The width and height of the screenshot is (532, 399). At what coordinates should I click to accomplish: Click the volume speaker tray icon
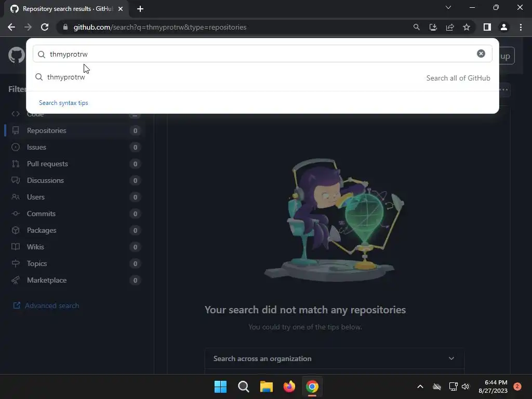(x=465, y=387)
